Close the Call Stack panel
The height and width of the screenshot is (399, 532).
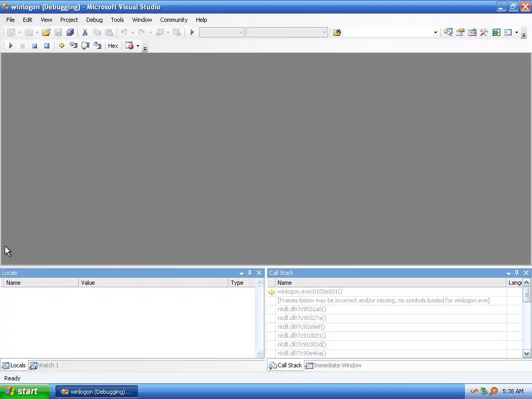point(526,273)
